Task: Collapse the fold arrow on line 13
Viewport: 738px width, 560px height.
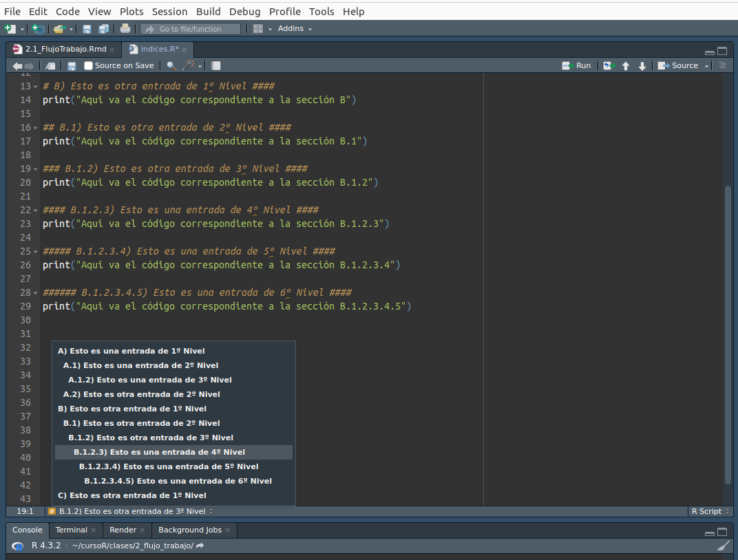Action: coord(36,87)
